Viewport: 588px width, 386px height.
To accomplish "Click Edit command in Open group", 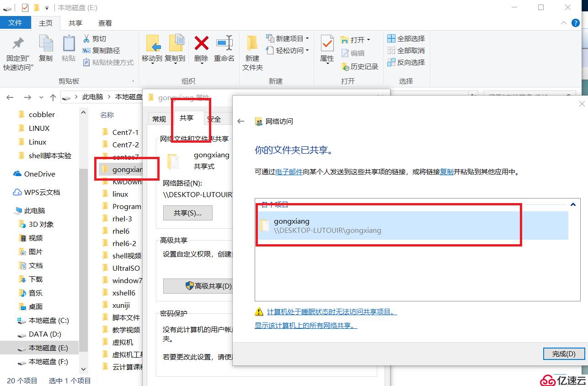I will tap(353, 54).
